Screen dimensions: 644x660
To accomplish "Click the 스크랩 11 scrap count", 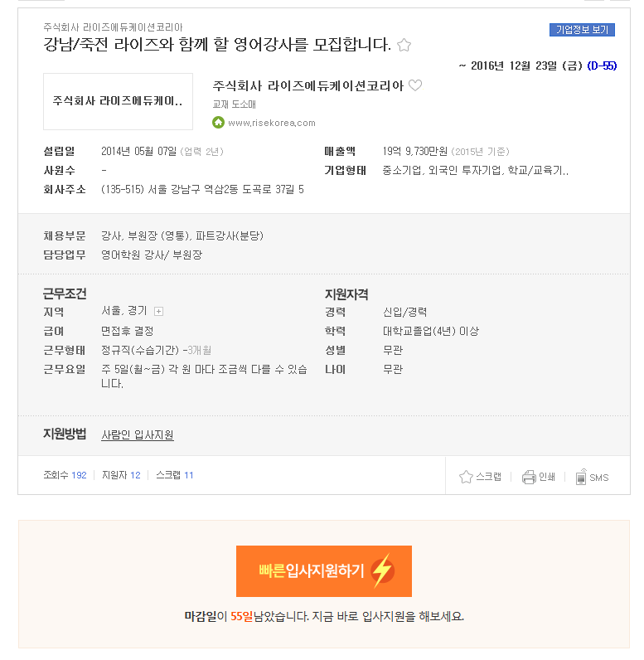I will point(175,475).
